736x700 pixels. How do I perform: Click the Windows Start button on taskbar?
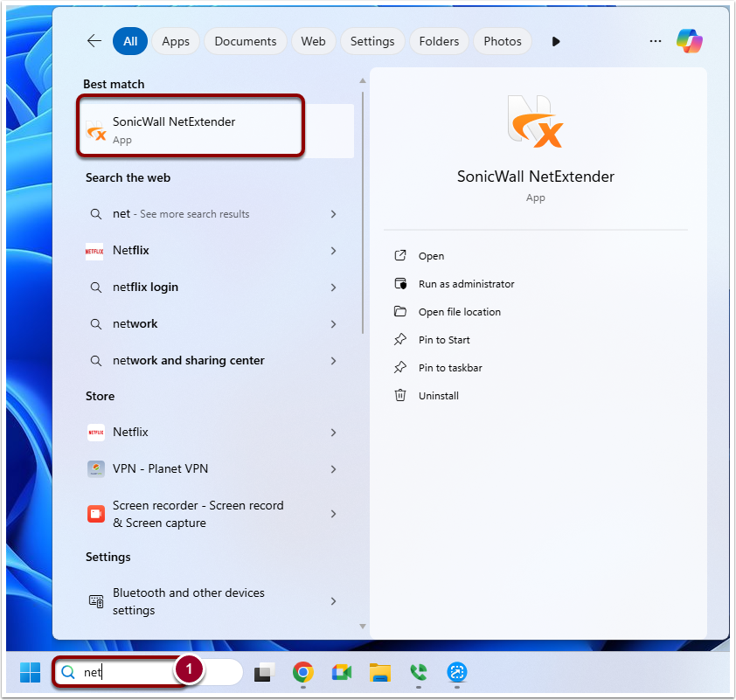point(31,672)
